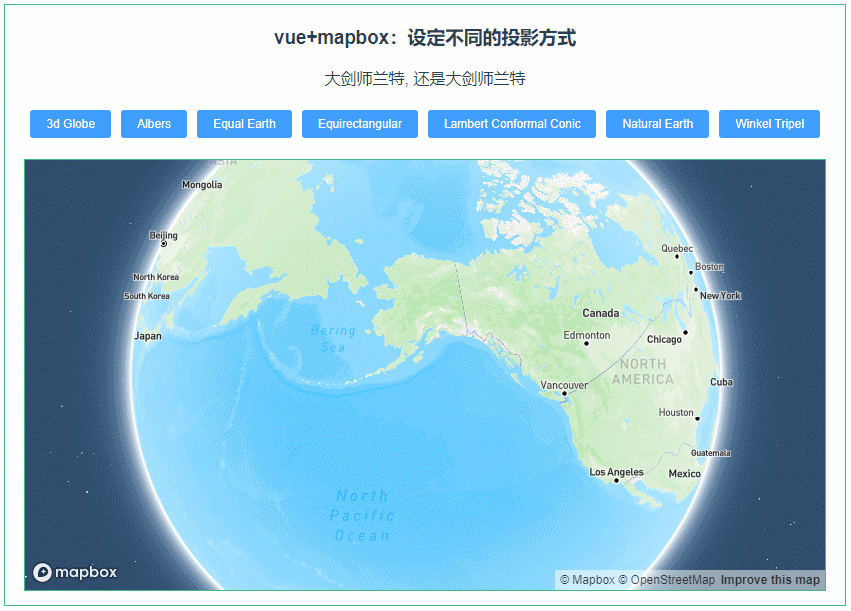Click the North Pacific Ocean label
Viewport: 851px width, 611px height.
point(362,515)
